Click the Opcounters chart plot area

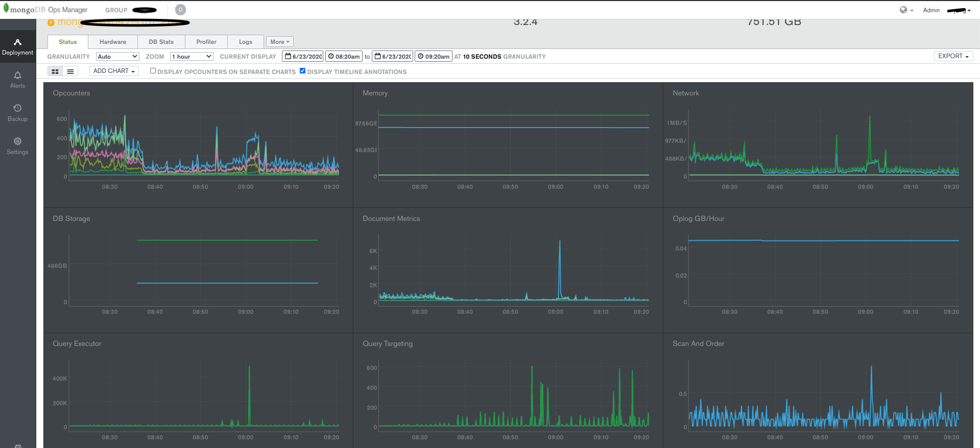(204, 144)
